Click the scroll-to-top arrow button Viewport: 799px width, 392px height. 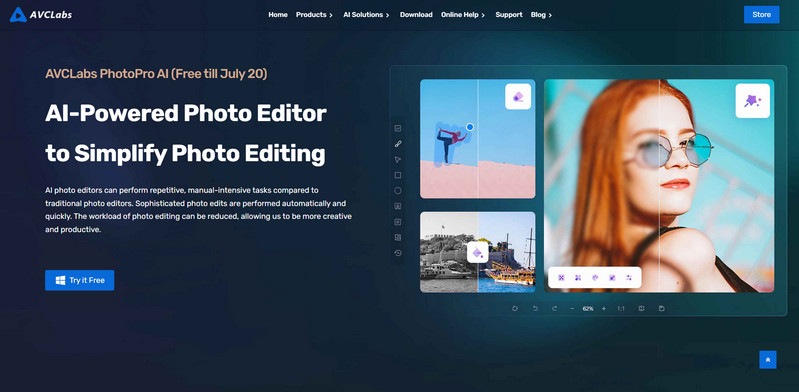pos(768,360)
